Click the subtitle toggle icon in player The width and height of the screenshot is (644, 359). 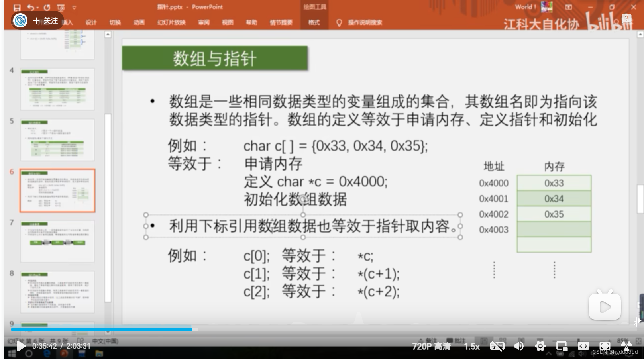coord(497,346)
